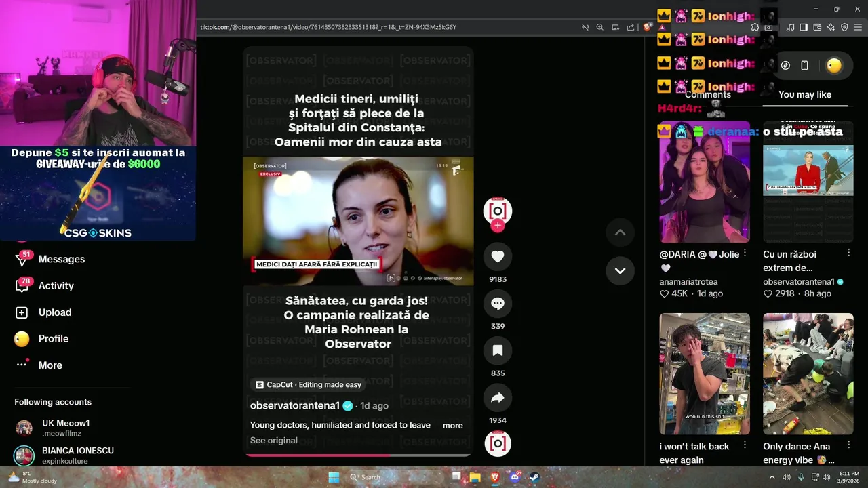Open the 'Only dance Ana energy' thumbnail
The height and width of the screenshot is (488, 868).
(808, 373)
